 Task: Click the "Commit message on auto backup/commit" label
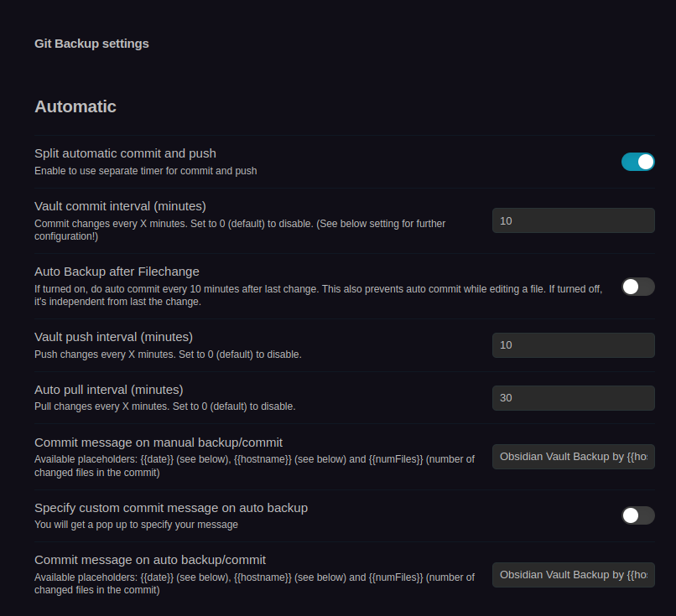[149, 559]
